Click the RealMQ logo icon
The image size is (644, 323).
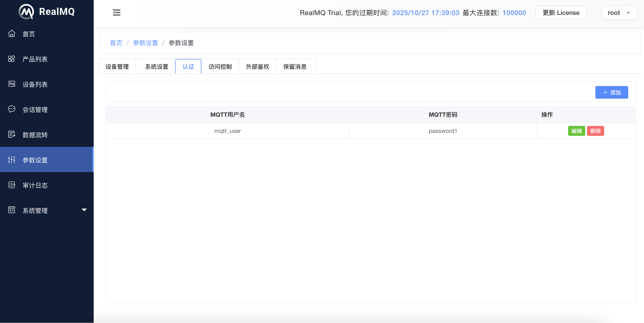point(26,11)
